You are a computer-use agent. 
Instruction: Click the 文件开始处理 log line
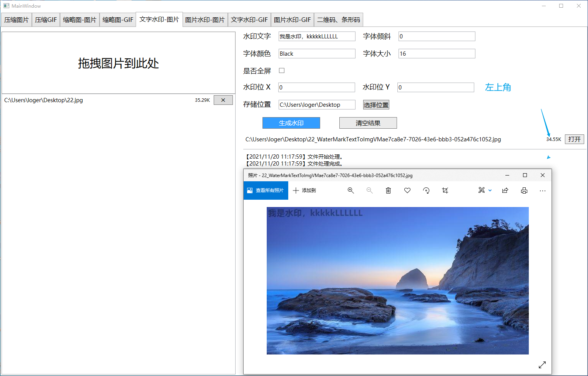(x=294, y=157)
